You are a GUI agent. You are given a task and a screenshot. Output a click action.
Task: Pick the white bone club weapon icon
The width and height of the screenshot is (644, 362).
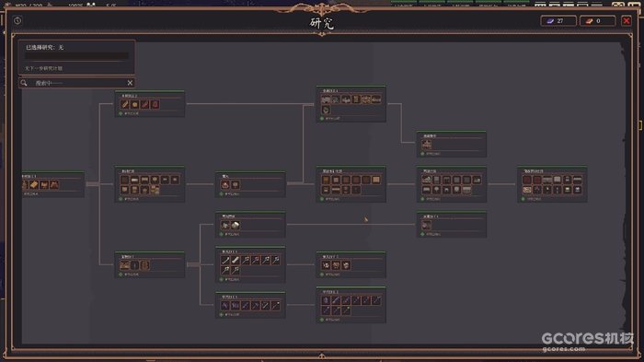pyautogui.click(x=236, y=260)
